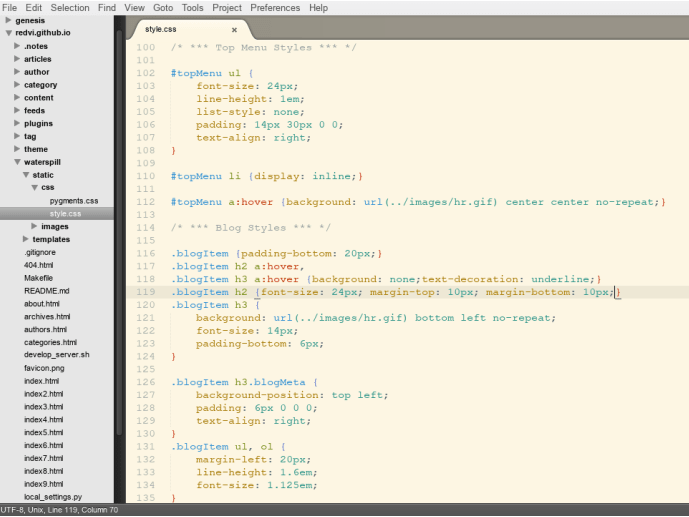
Task: Open the Preferences menu
Action: click(275, 8)
